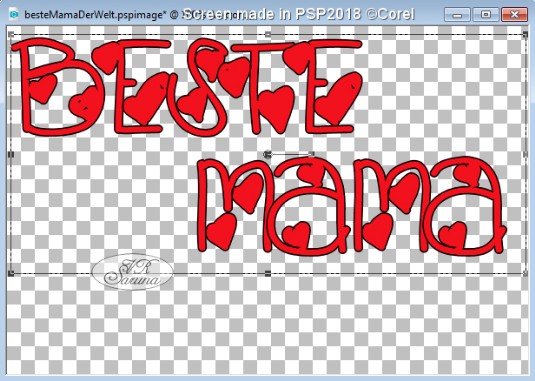Click the rotation pivot point in the center
The image size is (535, 381).
268,155
